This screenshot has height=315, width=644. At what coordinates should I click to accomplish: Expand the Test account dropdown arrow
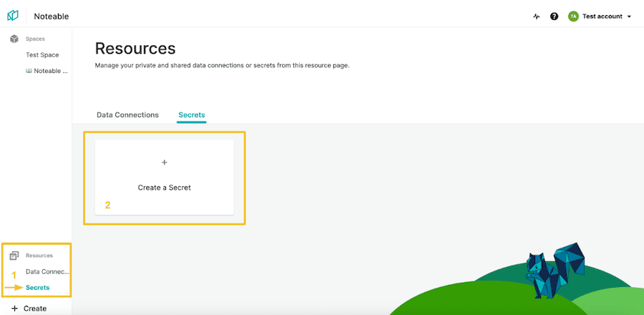[629, 16]
